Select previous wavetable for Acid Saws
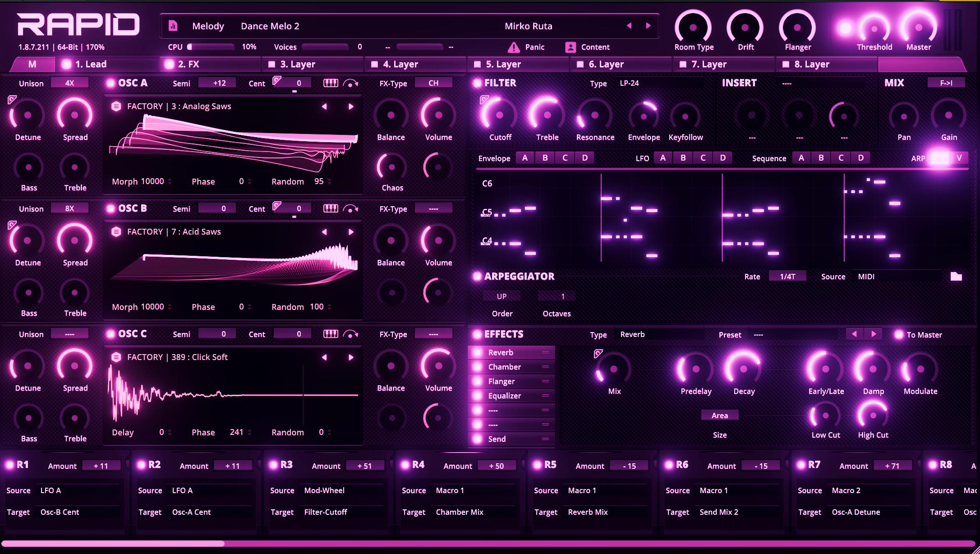Screen dimensions: 980x554 click(x=324, y=232)
